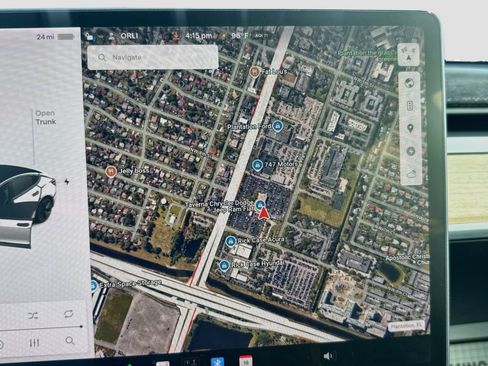Tap the Jelly boss restaurant marker

click(x=110, y=171)
